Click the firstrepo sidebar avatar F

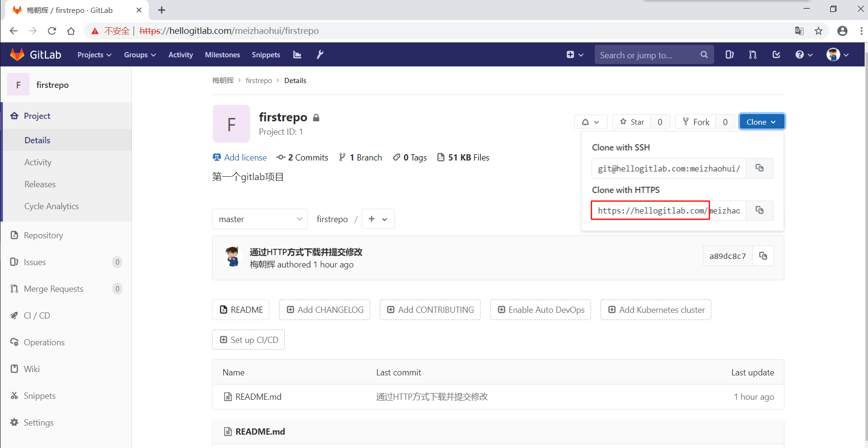tap(19, 85)
